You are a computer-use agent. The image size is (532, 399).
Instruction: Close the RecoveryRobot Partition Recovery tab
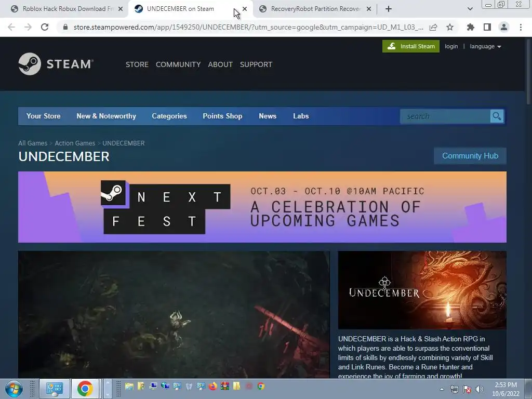[x=369, y=9]
